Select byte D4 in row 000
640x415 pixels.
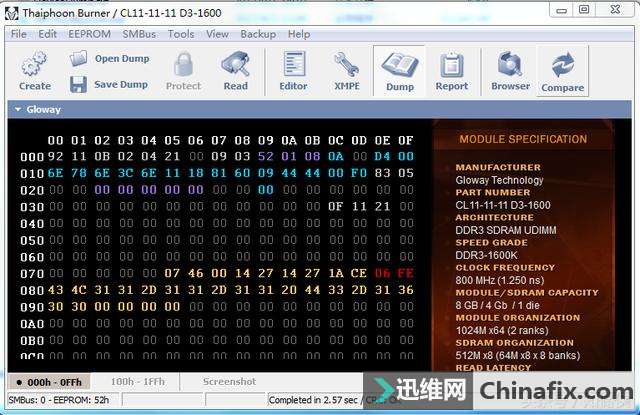point(382,156)
